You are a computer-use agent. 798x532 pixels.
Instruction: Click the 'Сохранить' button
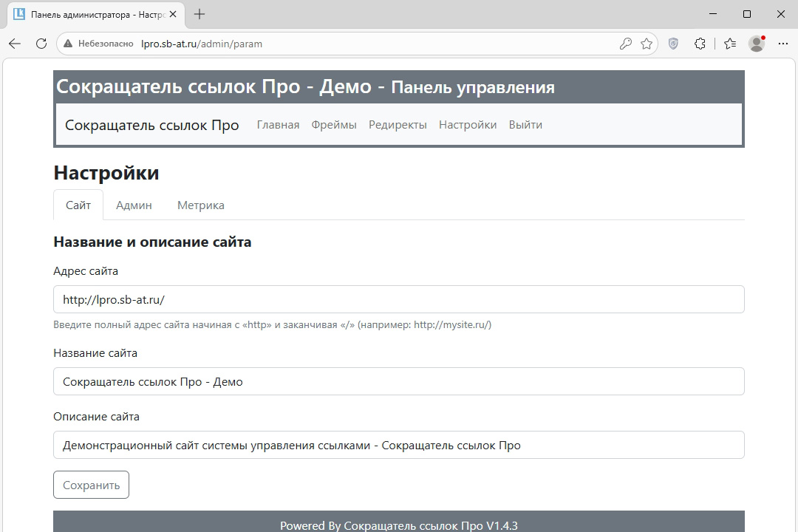(x=91, y=485)
